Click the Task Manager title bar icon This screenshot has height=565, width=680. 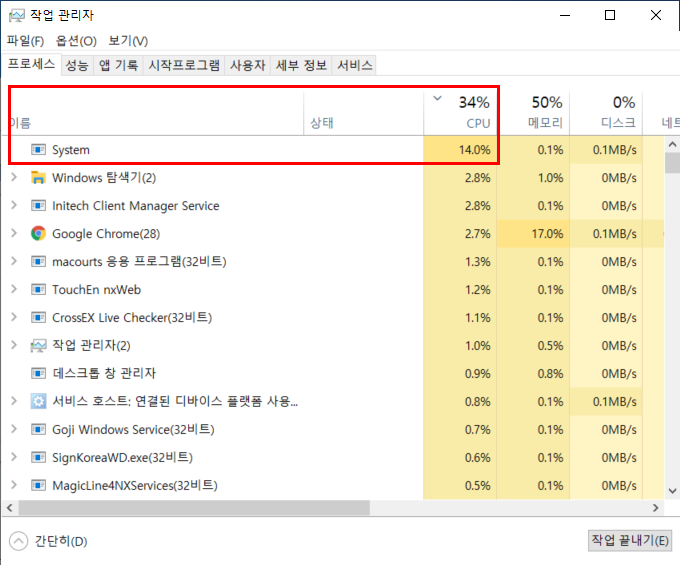tap(16, 16)
